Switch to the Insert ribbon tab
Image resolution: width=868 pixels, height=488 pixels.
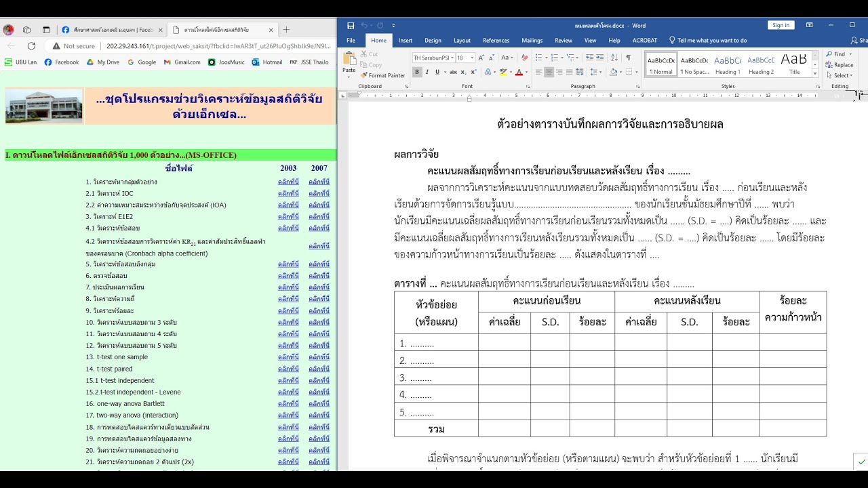click(406, 40)
